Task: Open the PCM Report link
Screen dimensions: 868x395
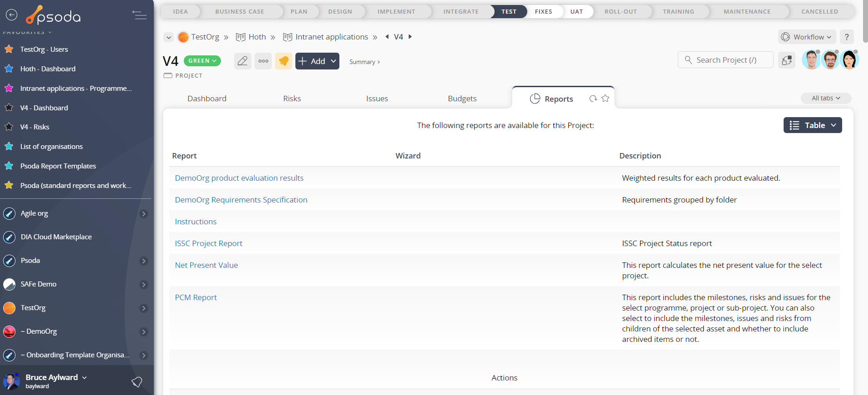Action: point(196,297)
